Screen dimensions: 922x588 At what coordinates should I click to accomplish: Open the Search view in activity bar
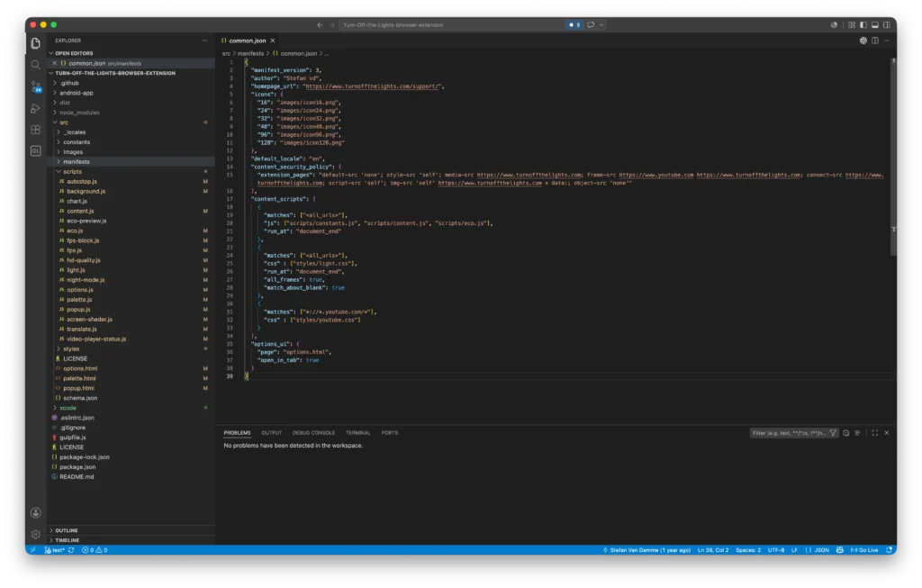(x=36, y=65)
